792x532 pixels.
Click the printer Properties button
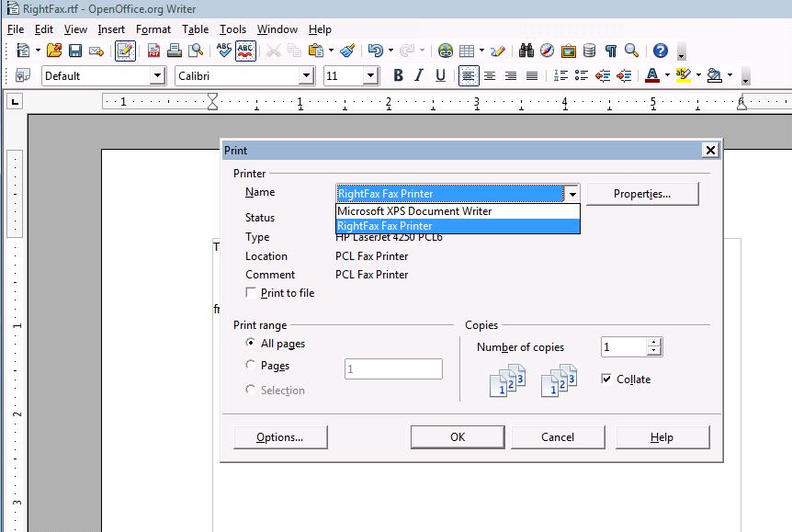[x=642, y=194]
